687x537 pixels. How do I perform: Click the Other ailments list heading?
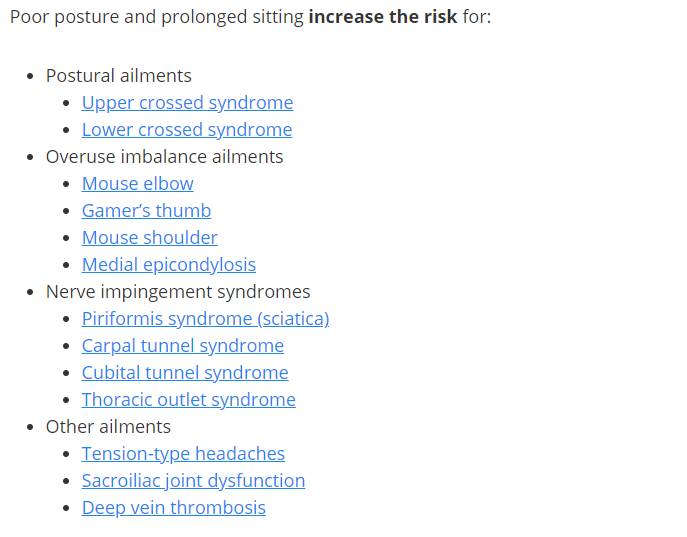[x=108, y=427]
